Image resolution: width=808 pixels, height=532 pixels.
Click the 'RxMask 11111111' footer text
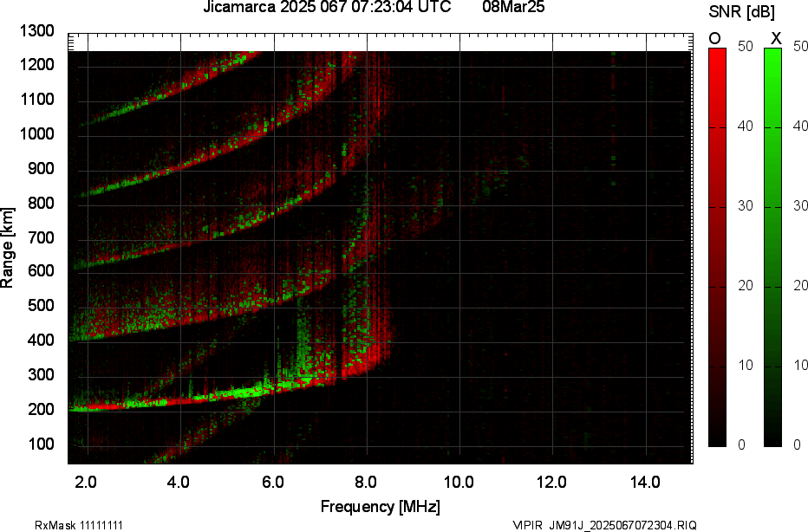point(79,525)
